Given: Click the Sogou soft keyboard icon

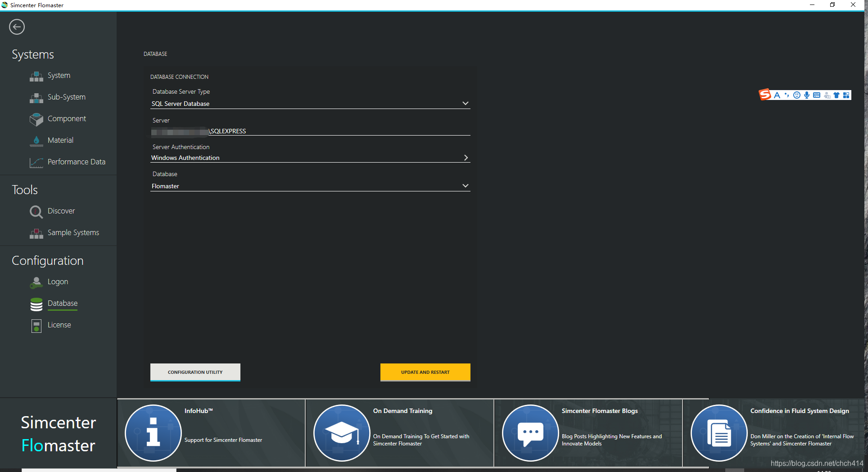Looking at the screenshot, I should (817, 95).
